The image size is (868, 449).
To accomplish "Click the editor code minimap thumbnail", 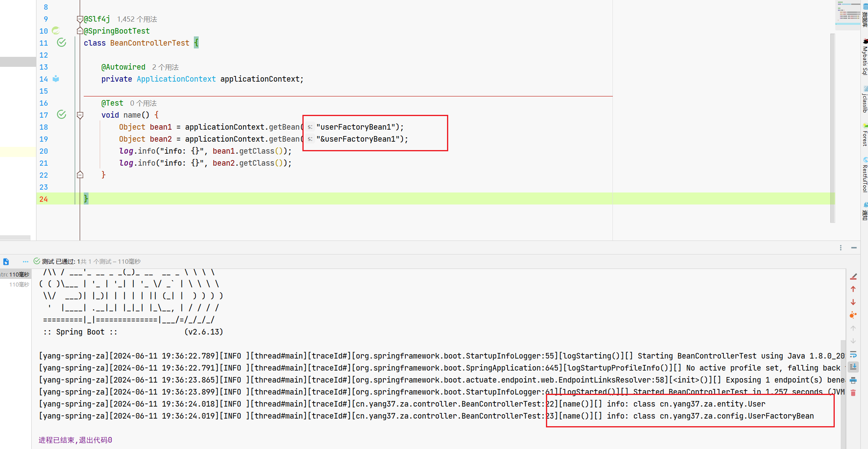I will [x=848, y=14].
